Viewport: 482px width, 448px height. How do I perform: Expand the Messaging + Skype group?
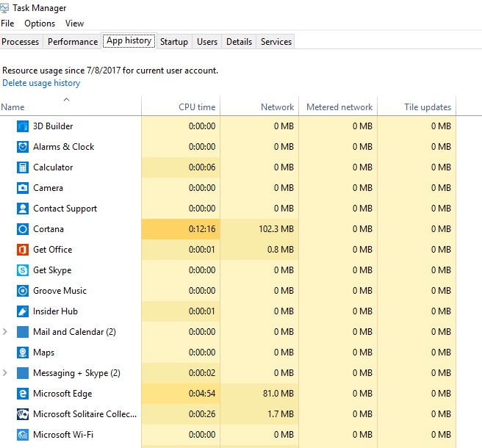click(x=5, y=373)
